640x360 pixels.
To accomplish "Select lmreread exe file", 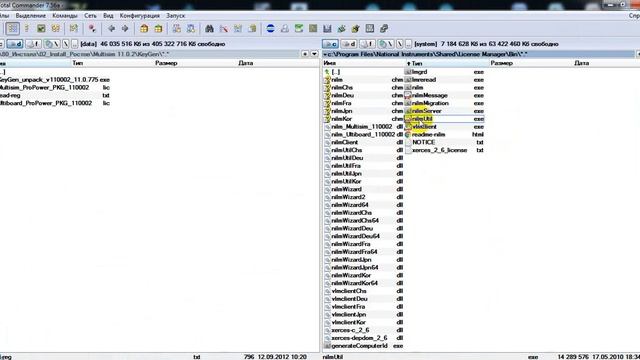I will pos(444,80).
